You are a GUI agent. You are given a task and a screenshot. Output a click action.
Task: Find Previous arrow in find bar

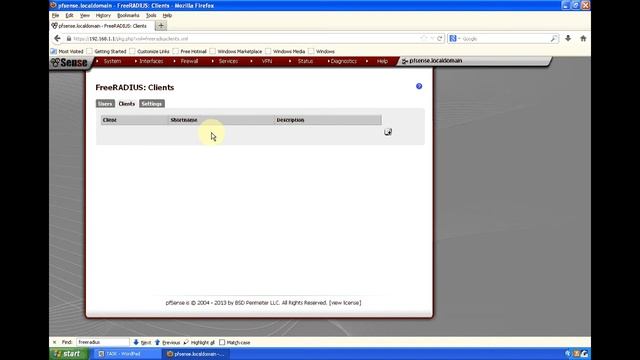pos(167,342)
